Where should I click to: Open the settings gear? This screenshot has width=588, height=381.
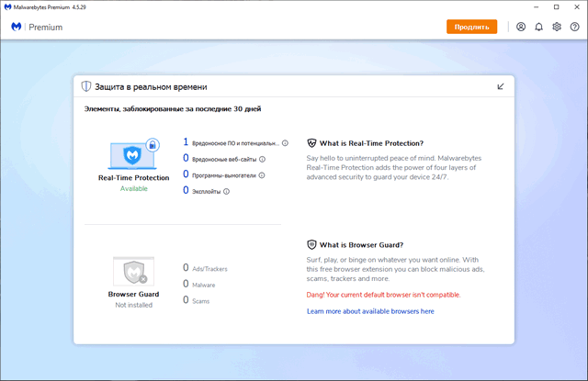(556, 27)
